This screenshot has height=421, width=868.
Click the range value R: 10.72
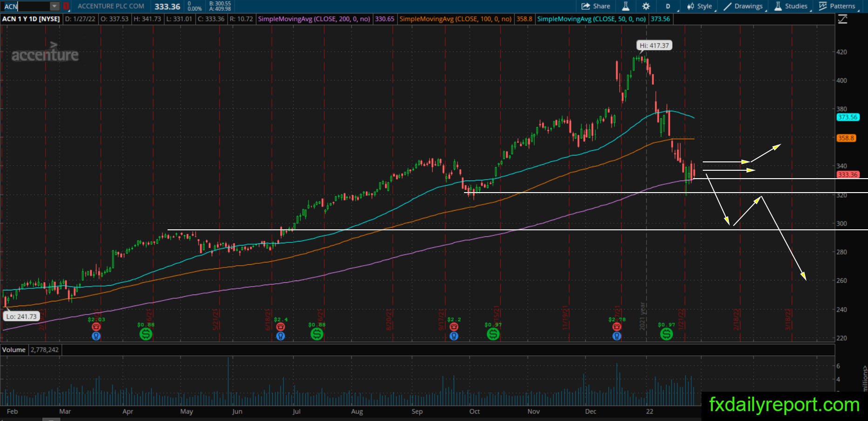241,19
